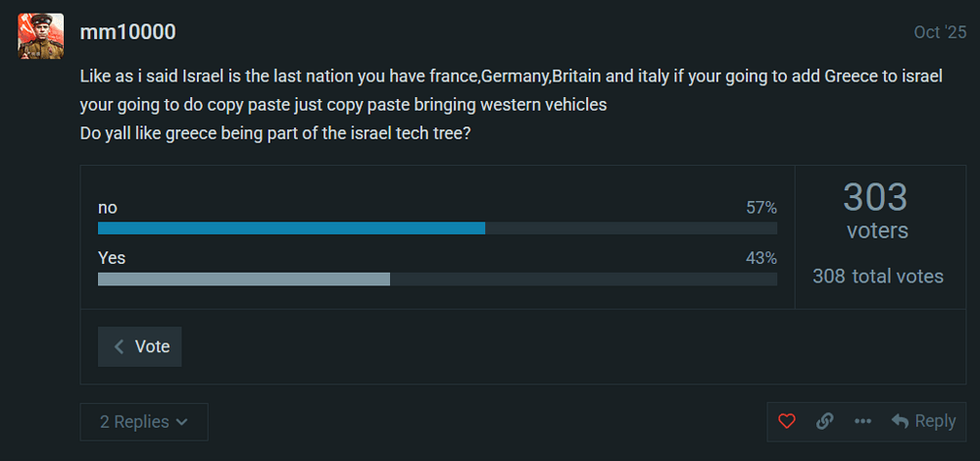The height and width of the screenshot is (461, 980).
Task: Click the 57% result percentage
Action: coord(760,208)
